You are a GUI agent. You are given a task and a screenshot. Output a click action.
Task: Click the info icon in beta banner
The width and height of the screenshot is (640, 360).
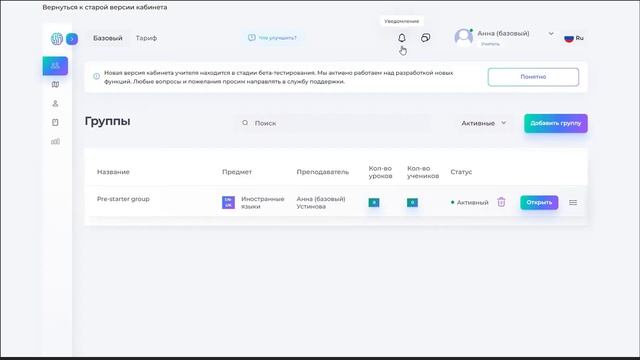pyautogui.click(x=96, y=76)
